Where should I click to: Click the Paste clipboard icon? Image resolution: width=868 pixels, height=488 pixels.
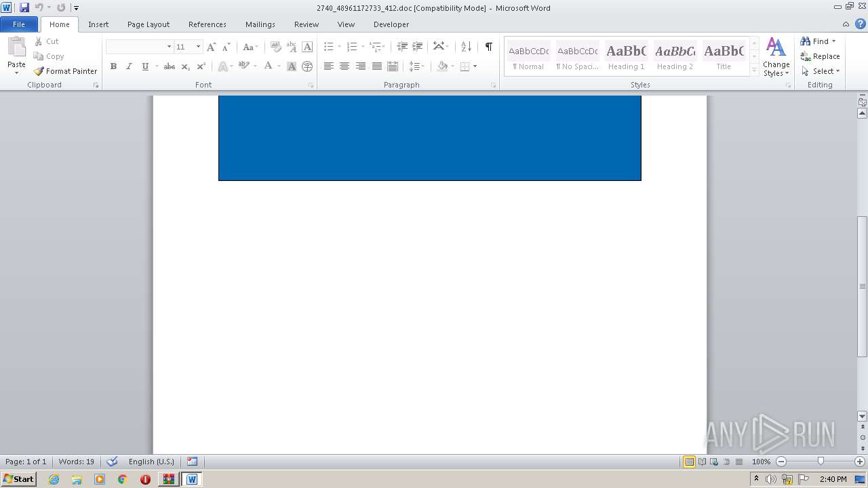pos(16,48)
